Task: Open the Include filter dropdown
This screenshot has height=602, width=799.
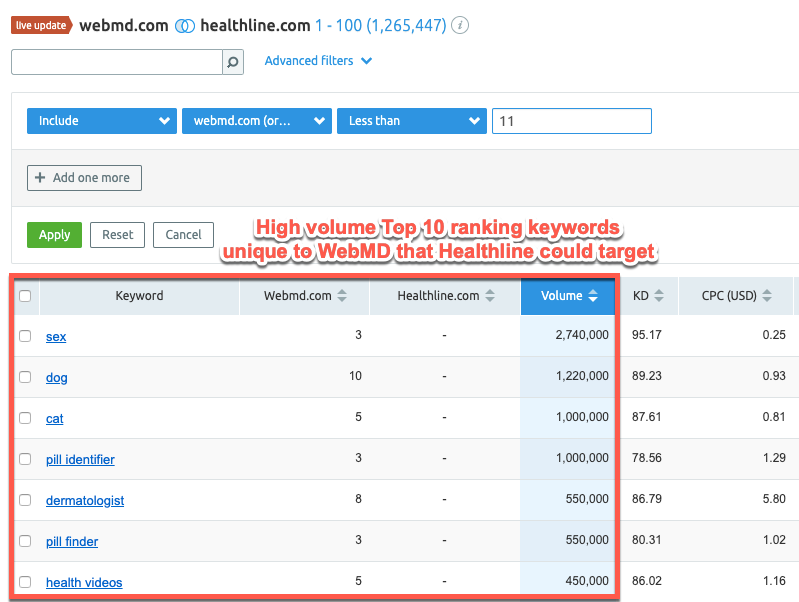Action: 101,121
